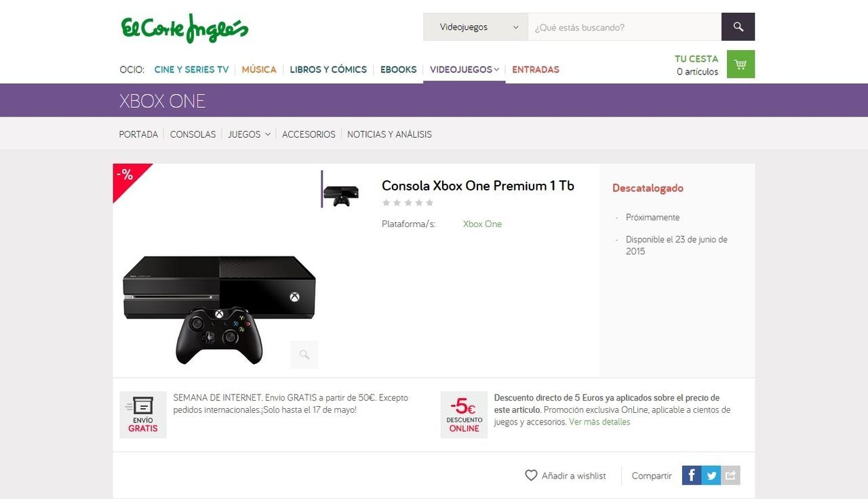Open the ACCESORIOS tab
868x499 pixels.
tap(309, 134)
